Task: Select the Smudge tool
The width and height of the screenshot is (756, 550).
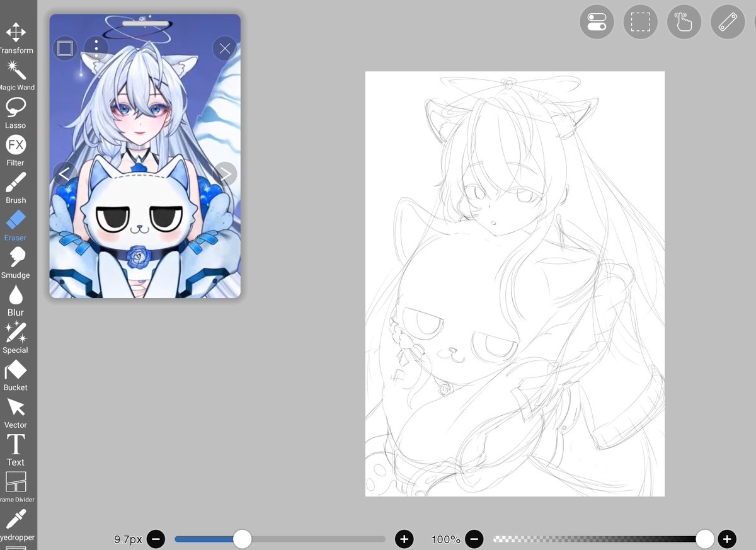Action: pos(16,263)
